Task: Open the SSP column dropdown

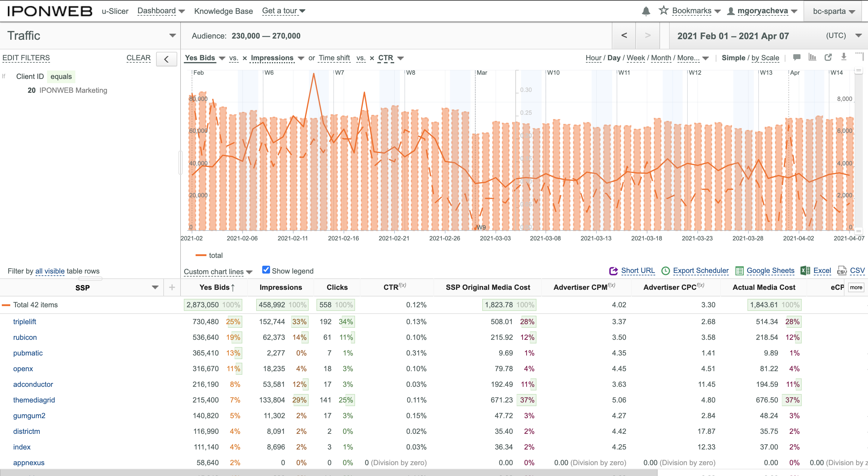Action: 155,287
